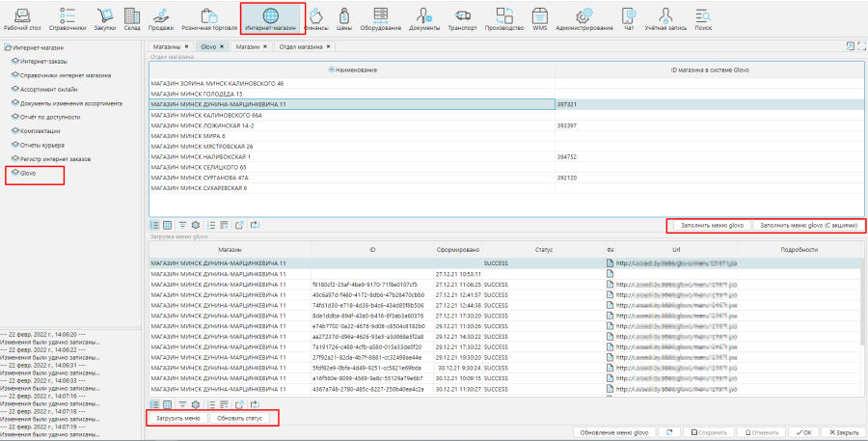Select Glovo in the left navigation tree

click(28, 174)
